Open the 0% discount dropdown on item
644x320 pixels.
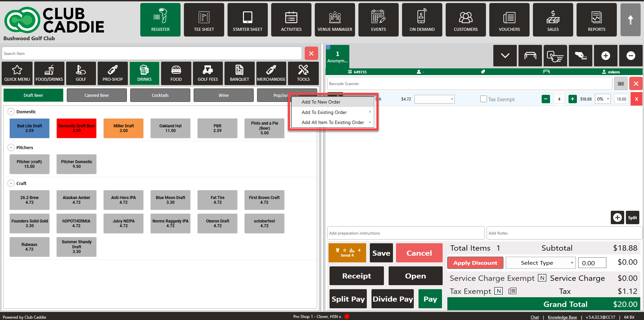602,99
